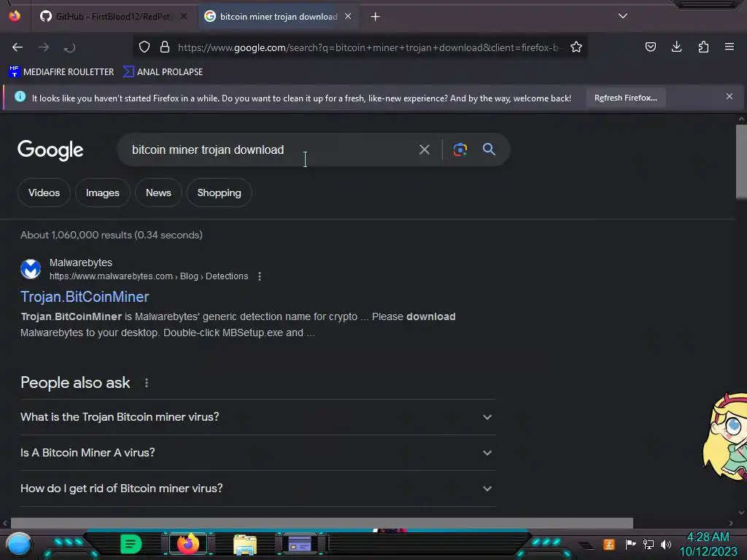The width and height of the screenshot is (747, 560).
Task: Go back with the browser back arrow
Action: click(x=18, y=47)
